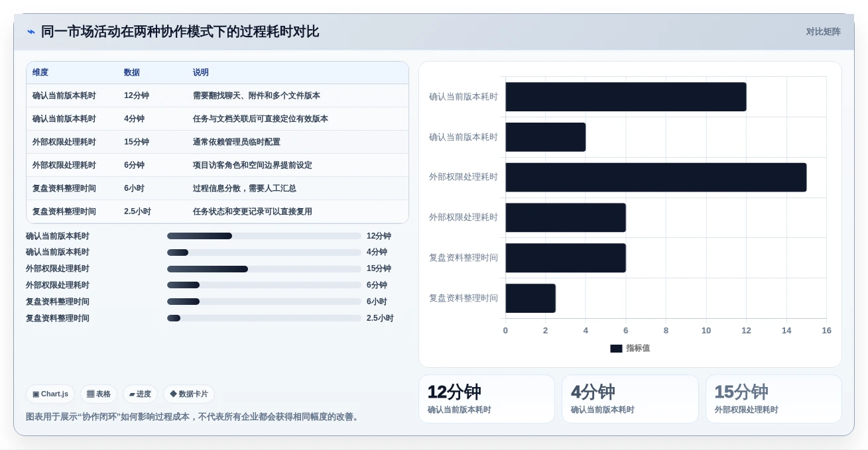
Task: Click the x-axis tick label 14
Action: (x=786, y=331)
